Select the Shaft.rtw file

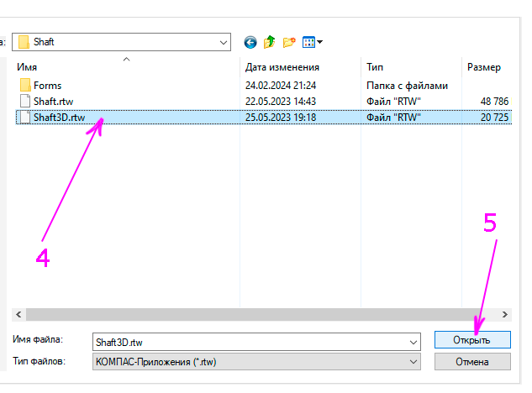53,102
